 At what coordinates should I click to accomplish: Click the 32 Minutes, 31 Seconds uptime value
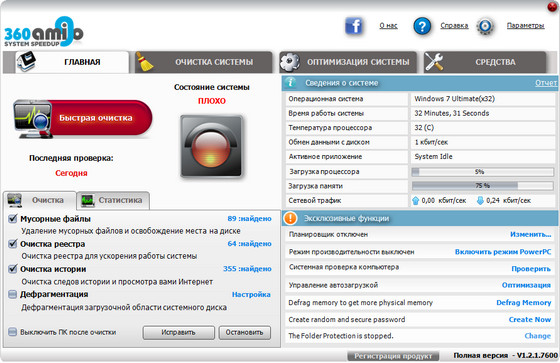pyautogui.click(x=451, y=113)
